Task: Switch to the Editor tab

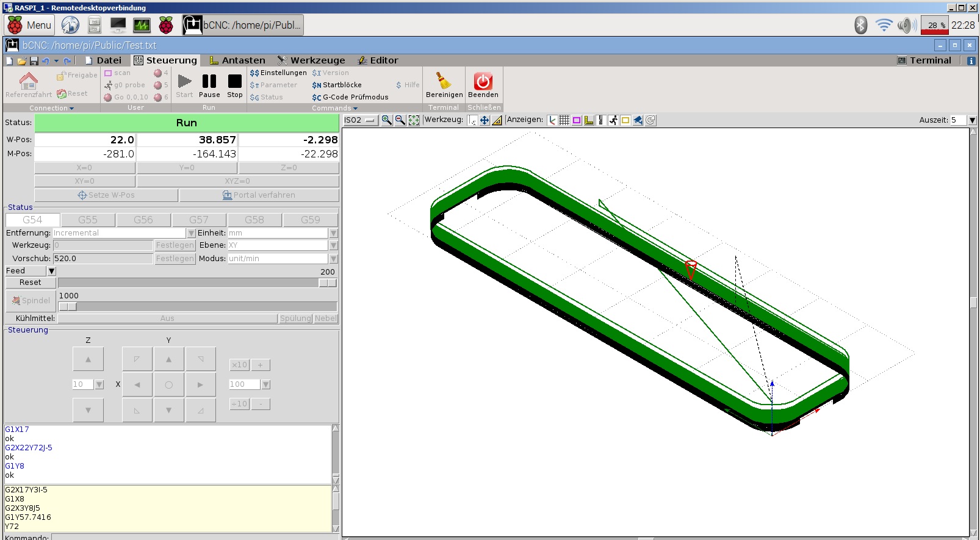Action: (378, 60)
